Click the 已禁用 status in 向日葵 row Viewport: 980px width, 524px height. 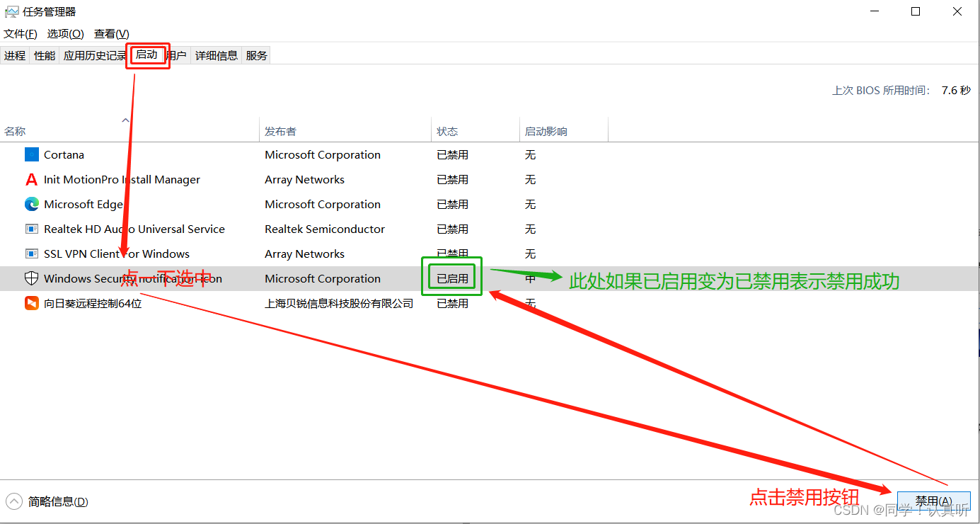[452, 303]
